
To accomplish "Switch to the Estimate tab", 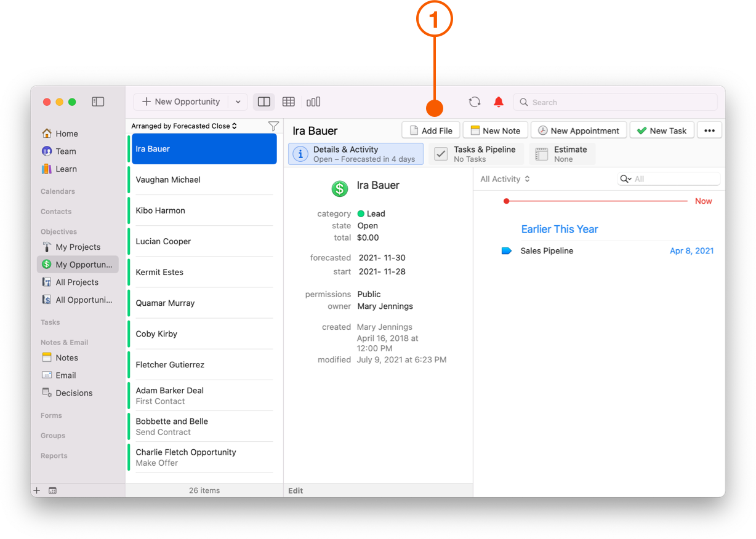I will pyautogui.click(x=562, y=154).
